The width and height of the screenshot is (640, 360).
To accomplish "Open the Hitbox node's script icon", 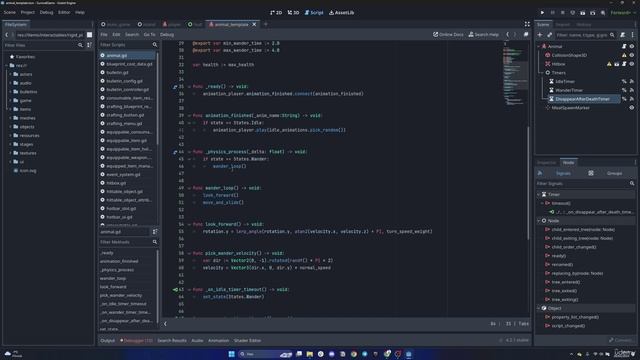I will pyautogui.click(x=624, y=64).
